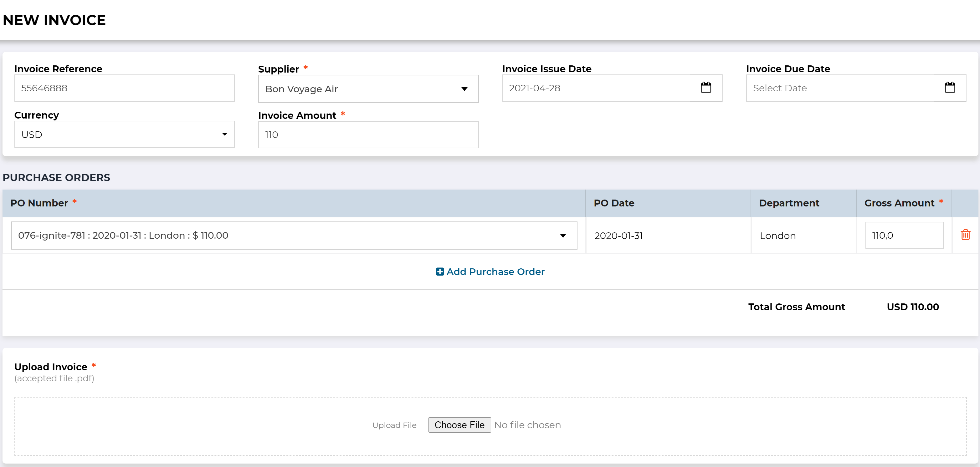Click the PURCHASE ORDERS section heading
Image resolution: width=980 pixels, height=467 pixels.
56,178
